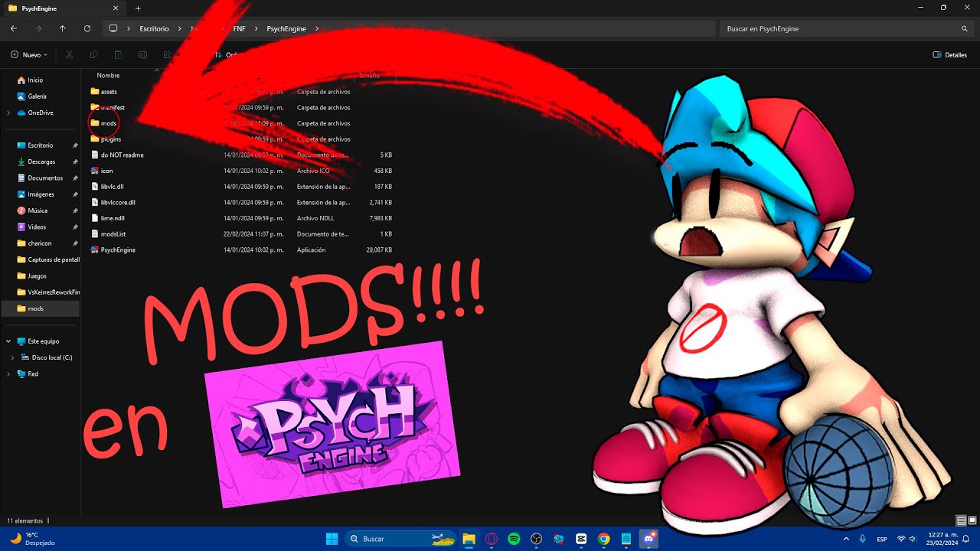The image size is (980, 551).
Task: Expand the OneDrive tree node
Action: point(8,112)
